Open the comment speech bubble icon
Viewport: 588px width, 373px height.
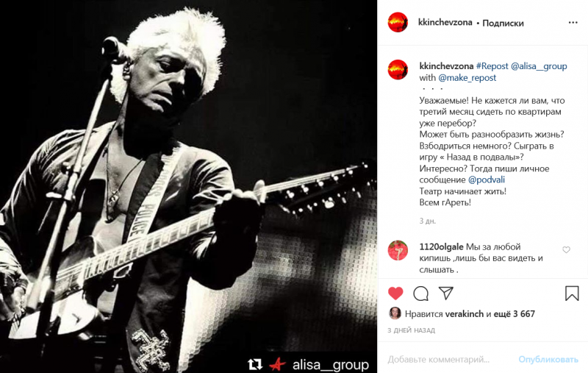pyautogui.click(x=420, y=294)
